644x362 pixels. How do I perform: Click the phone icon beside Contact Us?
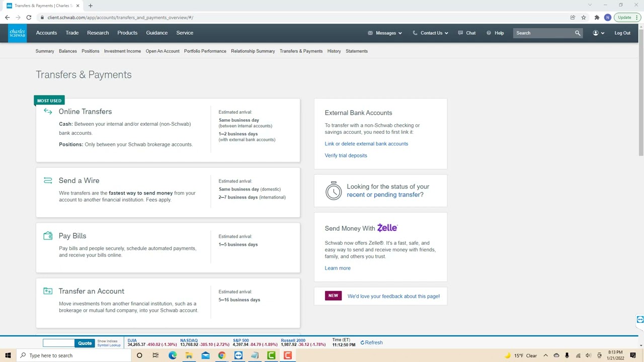415,33
